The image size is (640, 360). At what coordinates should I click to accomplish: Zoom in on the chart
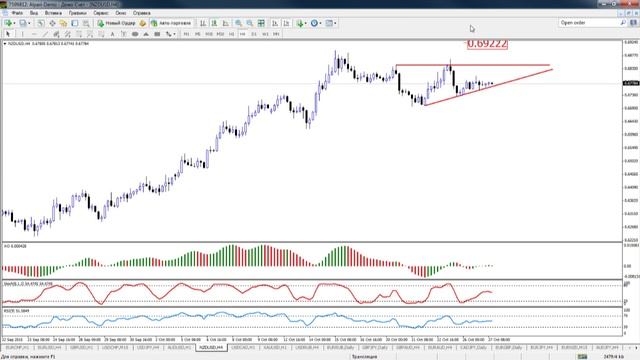pyautogui.click(x=238, y=23)
